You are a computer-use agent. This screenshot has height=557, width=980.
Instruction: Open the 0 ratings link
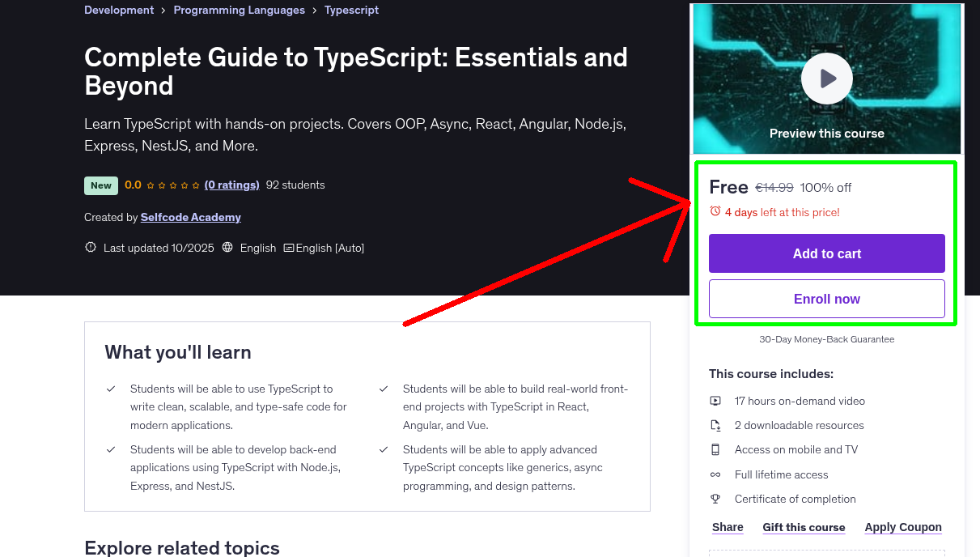coord(231,185)
